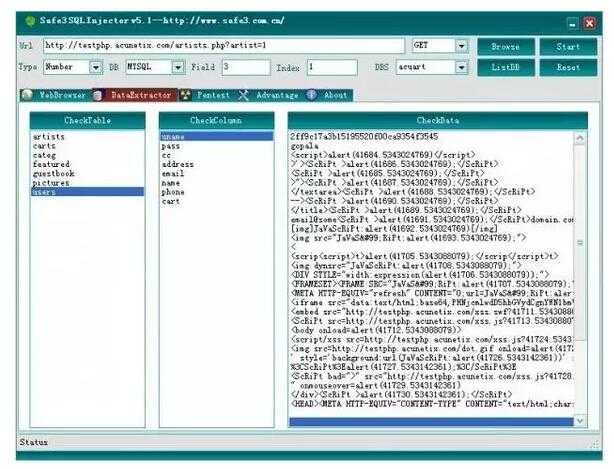Click the About tab info icon
The height and width of the screenshot is (469, 614).
point(311,95)
